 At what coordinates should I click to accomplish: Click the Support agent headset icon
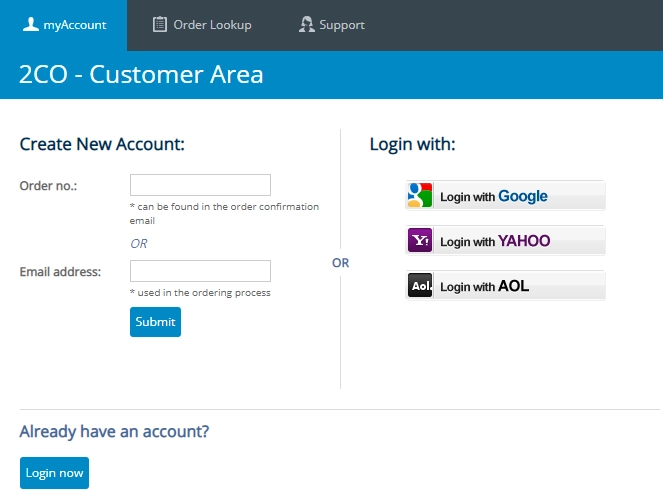tap(307, 24)
